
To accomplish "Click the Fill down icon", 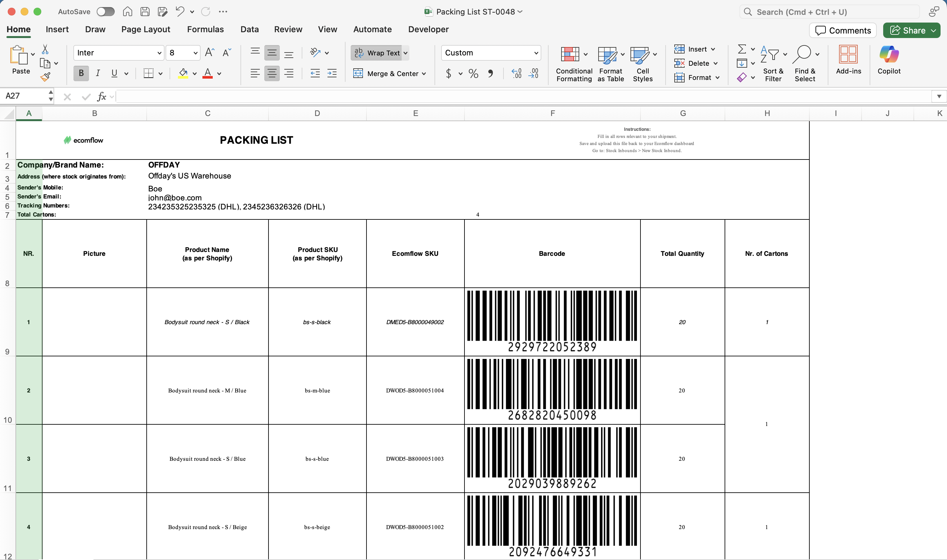I will [x=742, y=63].
